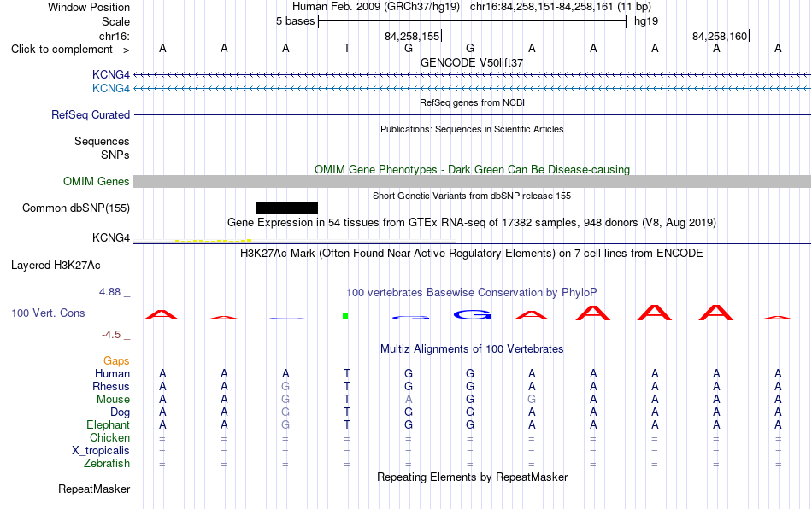
Task: Click the Gaps label in Multiz track
Action: [x=116, y=361]
